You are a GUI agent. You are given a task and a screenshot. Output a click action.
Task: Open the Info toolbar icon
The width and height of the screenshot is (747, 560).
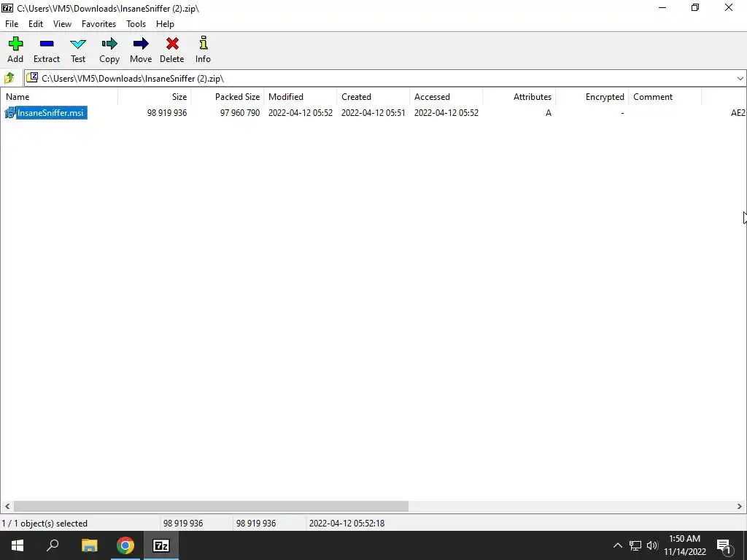click(x=204, y=43)
